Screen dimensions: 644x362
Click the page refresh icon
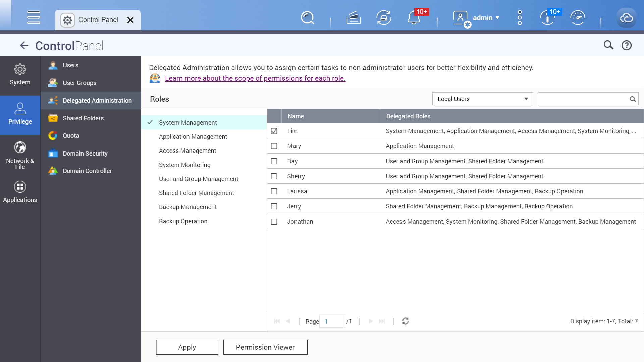coord(405,321)
